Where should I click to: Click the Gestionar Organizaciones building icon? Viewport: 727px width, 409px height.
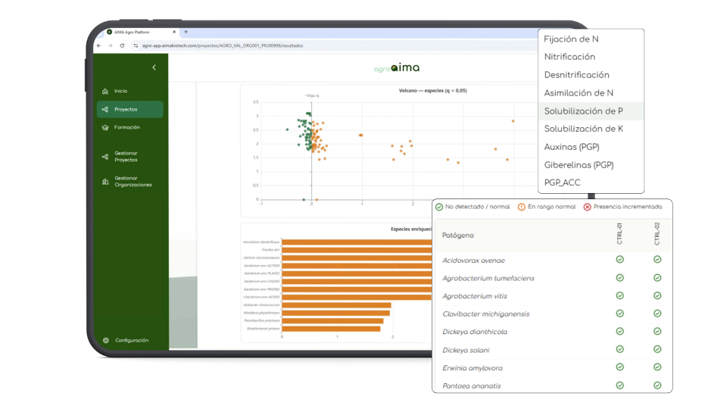tap(105, 181)
